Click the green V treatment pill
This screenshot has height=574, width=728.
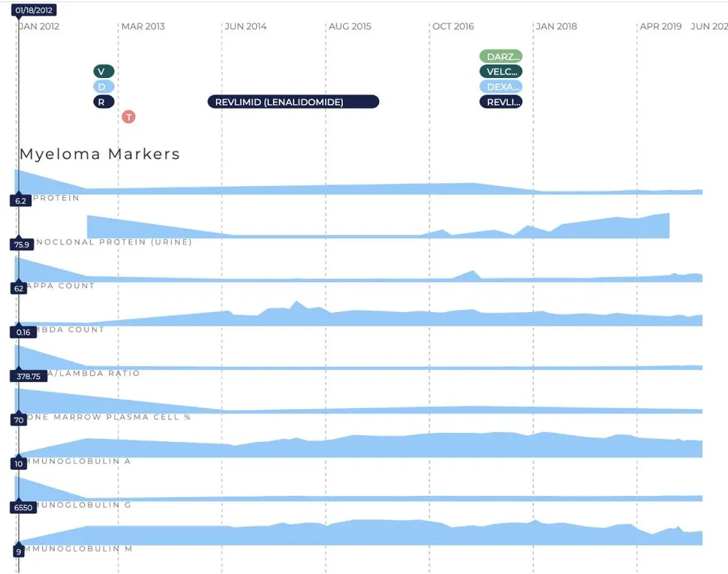(x=104, y=71)
